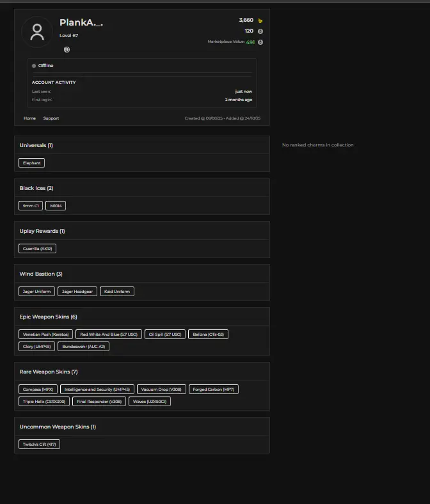Choose the Guerrilla (AK12) reward tag

pyautogui.click(x=38, y=248)
